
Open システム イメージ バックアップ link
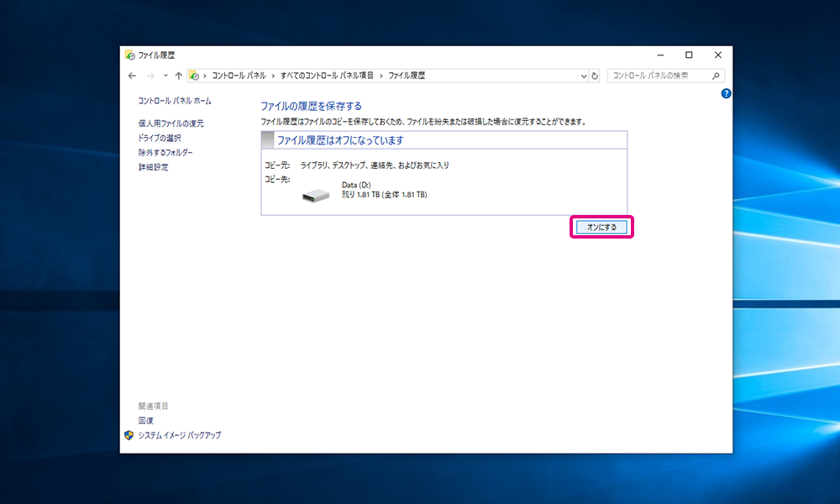[x=179, y=436]
